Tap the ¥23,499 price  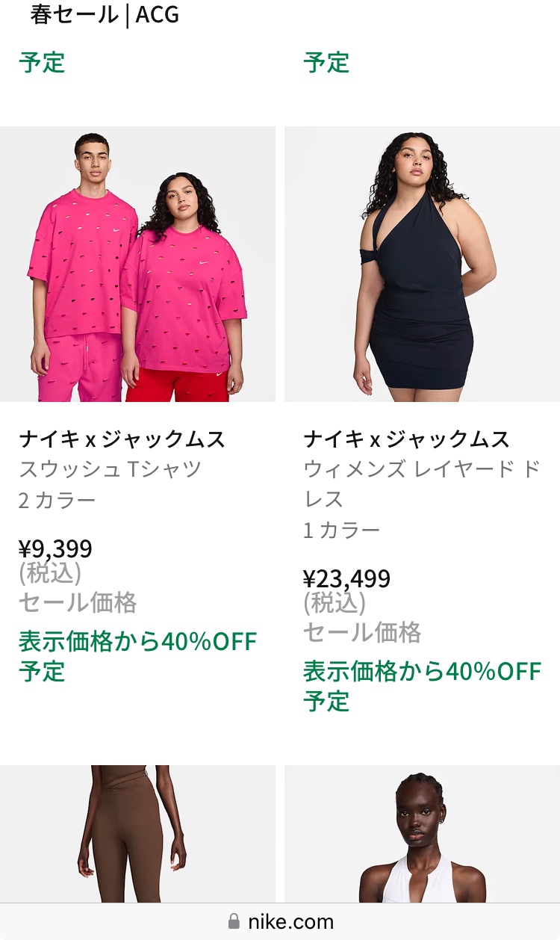click(346, 579)
